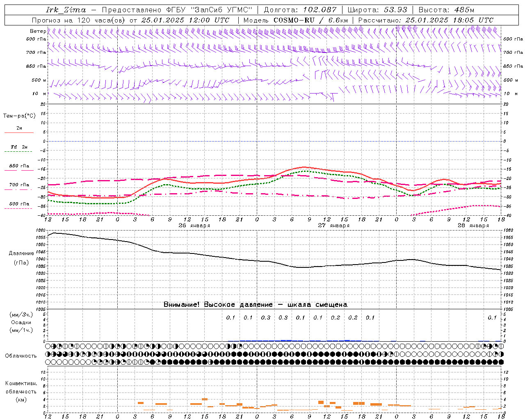This screenshot has width=525, height=420.
Task: Click the Тем-ра(°C) axis title
Action: point(19,116)
